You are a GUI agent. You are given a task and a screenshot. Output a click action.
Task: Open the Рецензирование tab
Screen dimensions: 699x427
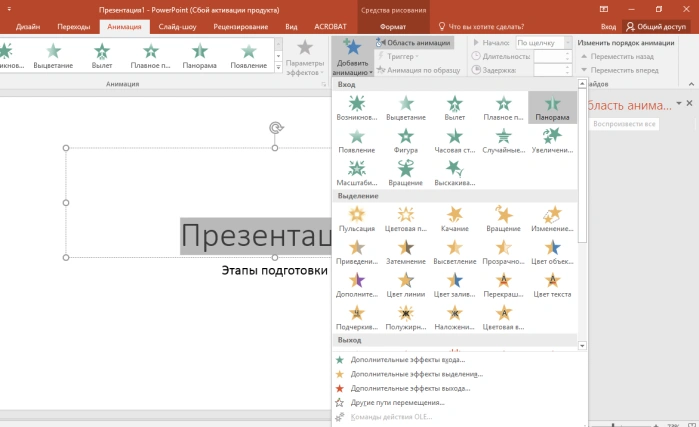tap(241, 27)
